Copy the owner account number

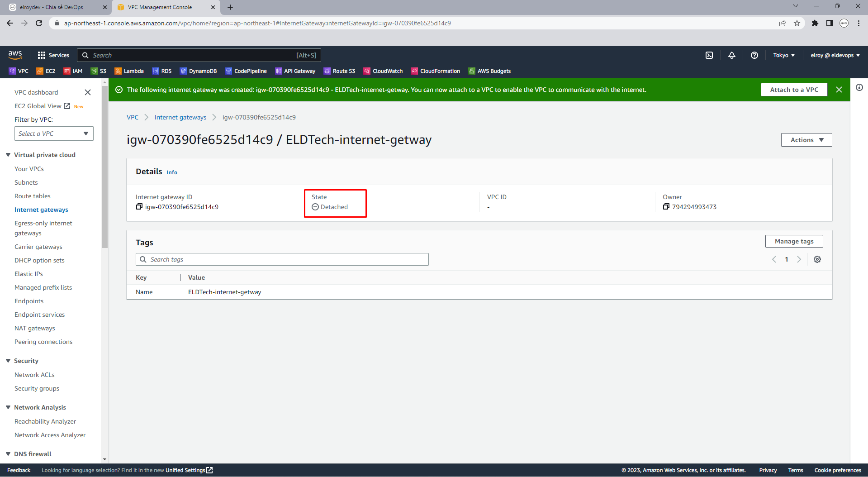(666, 207)
